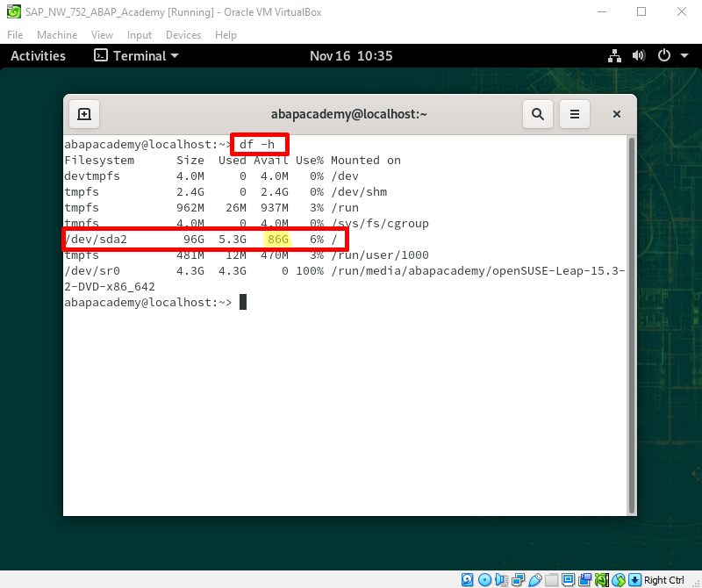Click the /dev/sda2 filesystem entry
Viewport: 702px width, 588px height.
pos(96,239)
